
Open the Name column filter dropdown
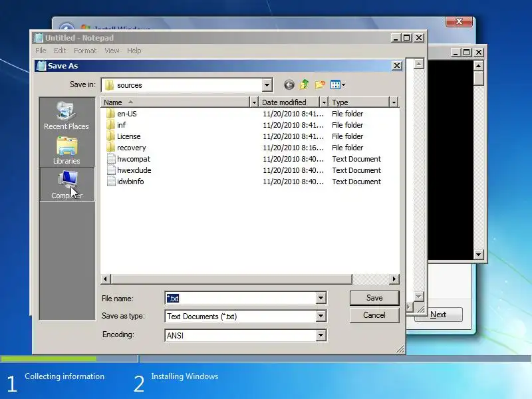coord(254,102)
